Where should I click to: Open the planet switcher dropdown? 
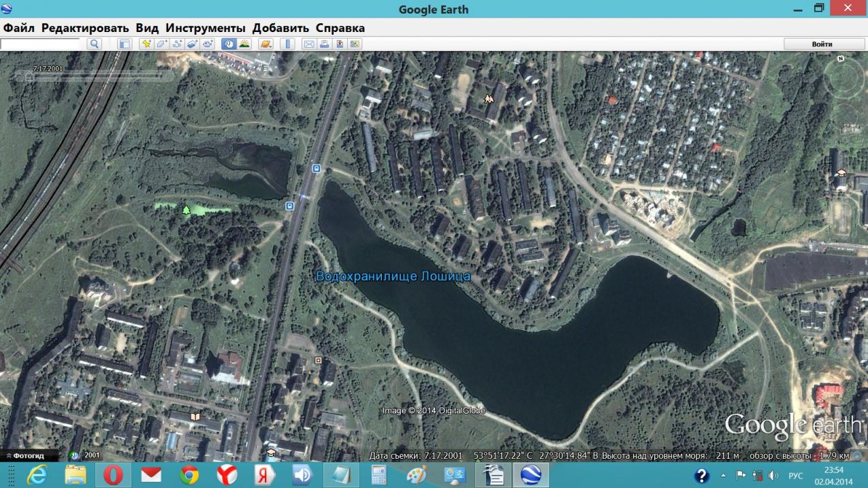click(x=266, y=44)
